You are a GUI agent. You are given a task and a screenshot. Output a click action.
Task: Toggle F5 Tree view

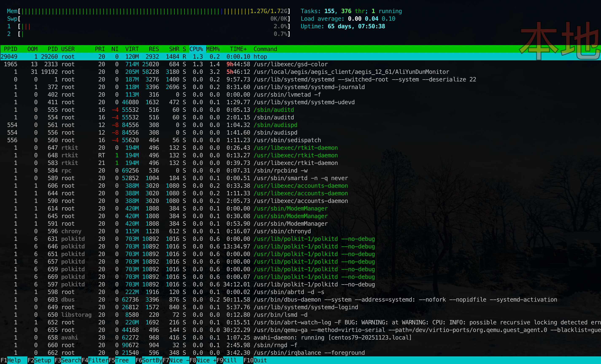point(122,360)
